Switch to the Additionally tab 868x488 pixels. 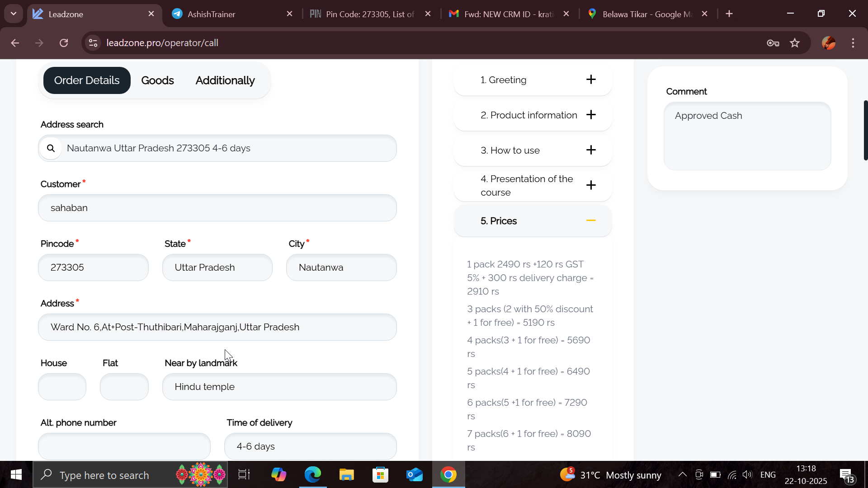coord(225,80)
